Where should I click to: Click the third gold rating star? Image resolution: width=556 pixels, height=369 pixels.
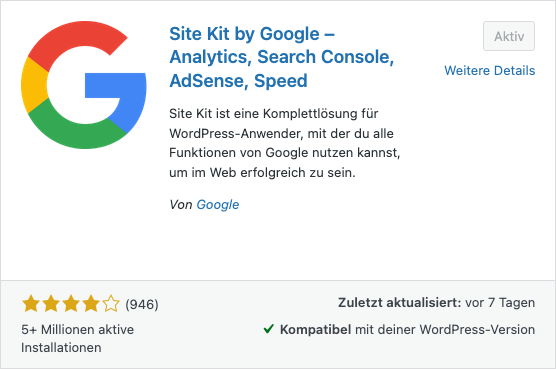(71, 304)
